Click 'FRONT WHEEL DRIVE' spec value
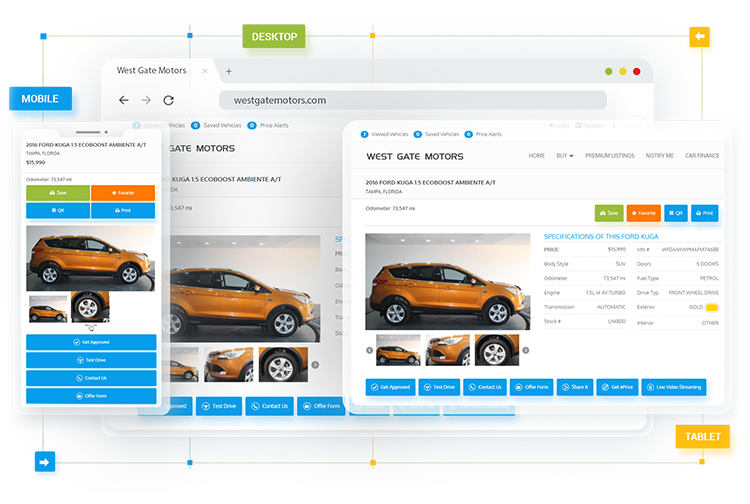This screenshot has width=750, height=504. point(693,293)
